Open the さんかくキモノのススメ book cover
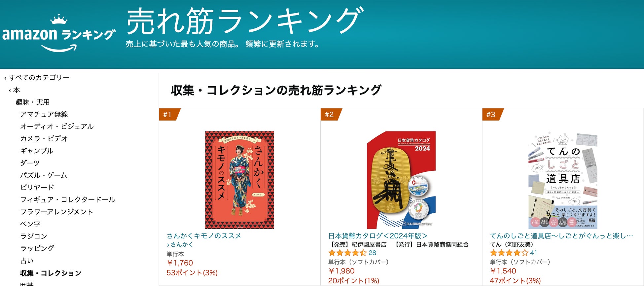 239,180
